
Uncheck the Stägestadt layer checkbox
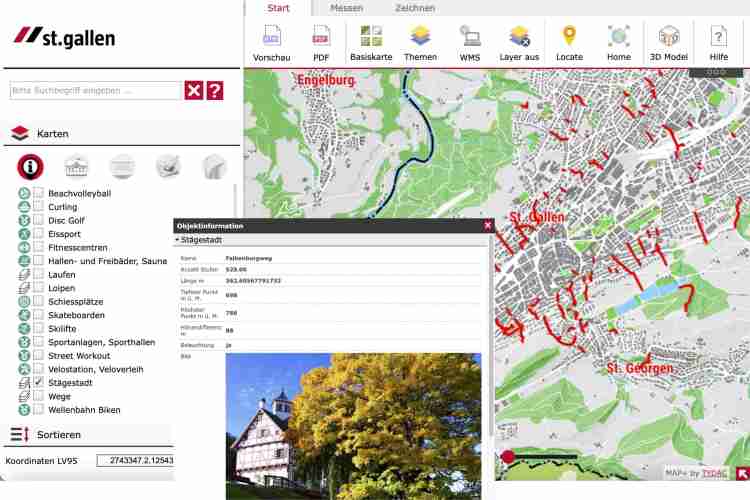(39, 382)
